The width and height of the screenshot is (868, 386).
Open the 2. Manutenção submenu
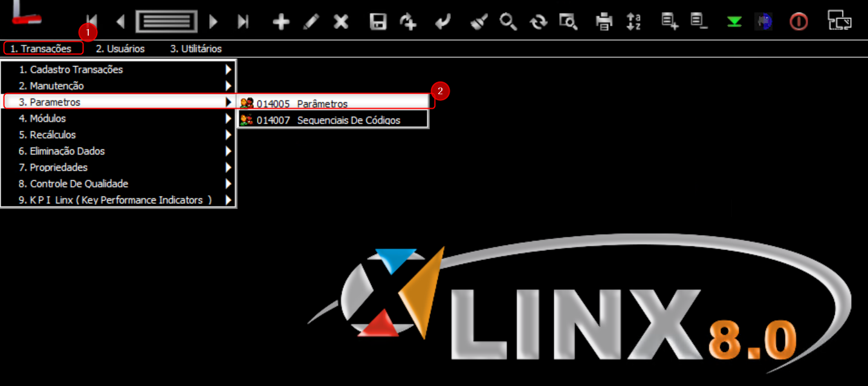118,86
